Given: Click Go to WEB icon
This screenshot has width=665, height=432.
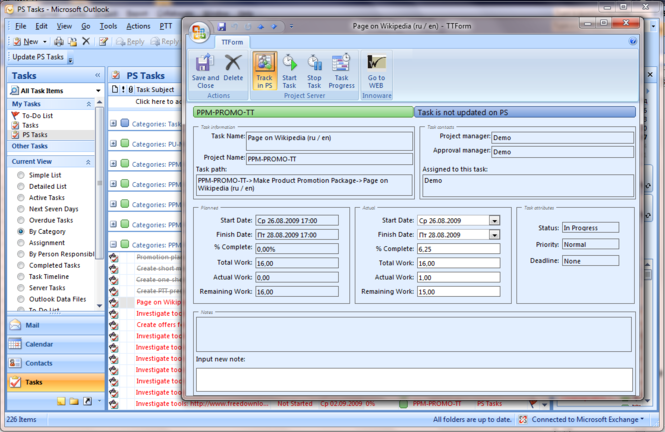Looking at the screenshot, I should (376, 63).
